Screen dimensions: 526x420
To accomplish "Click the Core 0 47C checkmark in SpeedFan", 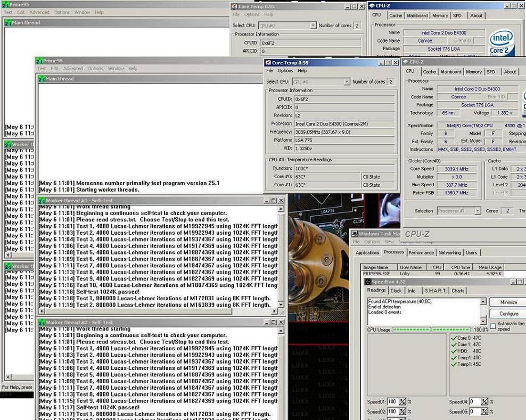I will (x=454, y=338).
